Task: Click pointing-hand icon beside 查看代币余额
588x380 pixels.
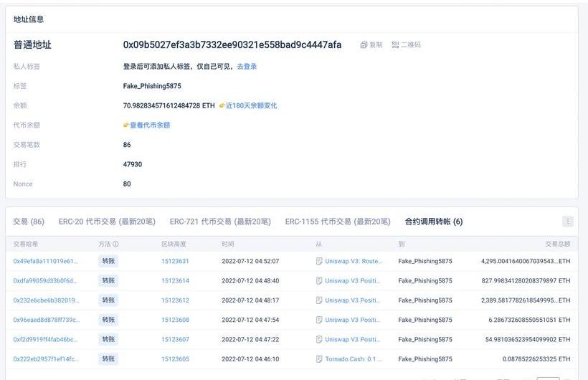Action: [x=126, y=125]
